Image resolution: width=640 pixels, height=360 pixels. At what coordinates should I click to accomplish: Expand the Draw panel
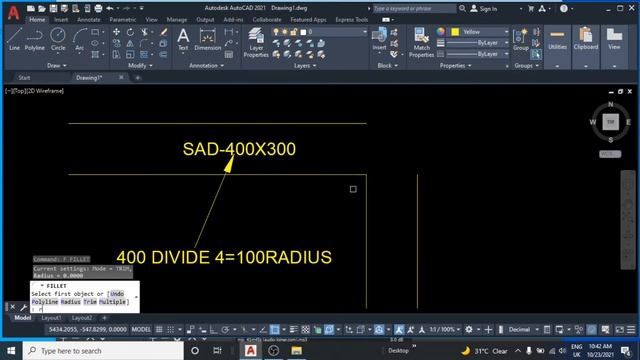pyautogui.click(x=56, y=65)
